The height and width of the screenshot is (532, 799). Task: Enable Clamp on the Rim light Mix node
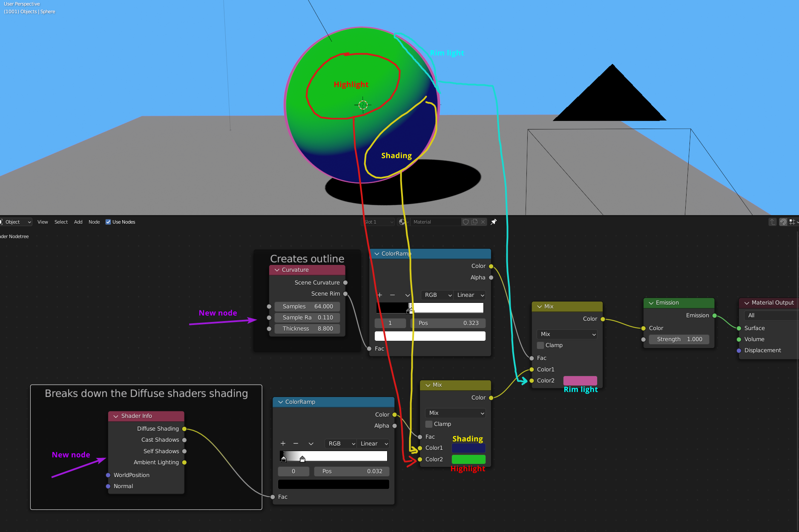[540, 345]
